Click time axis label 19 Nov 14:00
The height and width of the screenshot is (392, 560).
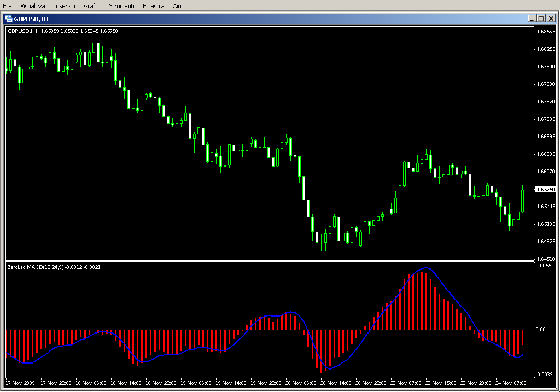[x=231, y=383]
